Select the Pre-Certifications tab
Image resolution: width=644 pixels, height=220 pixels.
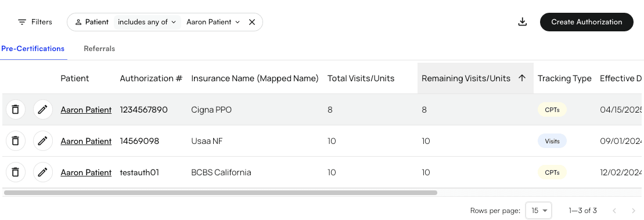[x=33, y=48]
